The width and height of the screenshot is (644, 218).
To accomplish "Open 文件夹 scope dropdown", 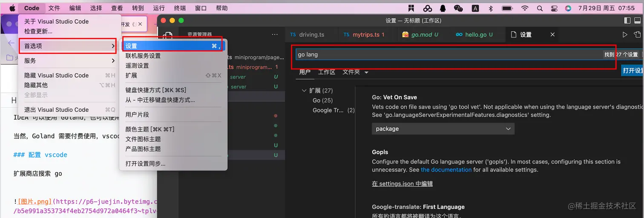I will [356, 72].
